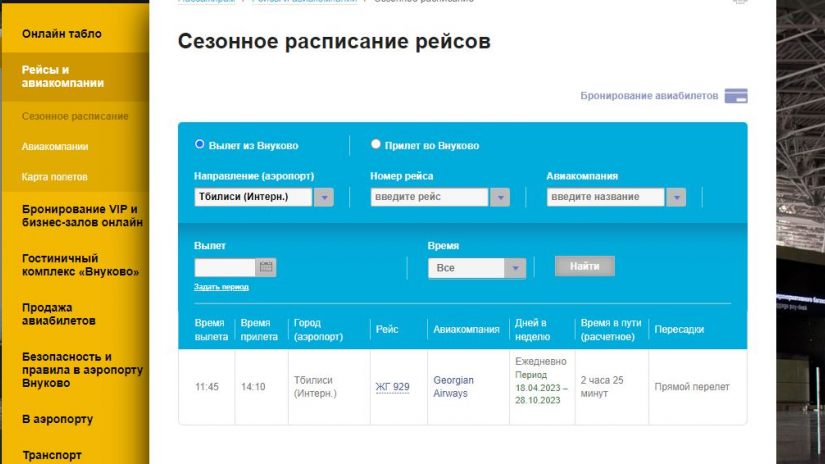The width and height of the screenshot is (825, 464).
Task: Click the Georgian Airways airline link
Action: [x=454, y=387]
